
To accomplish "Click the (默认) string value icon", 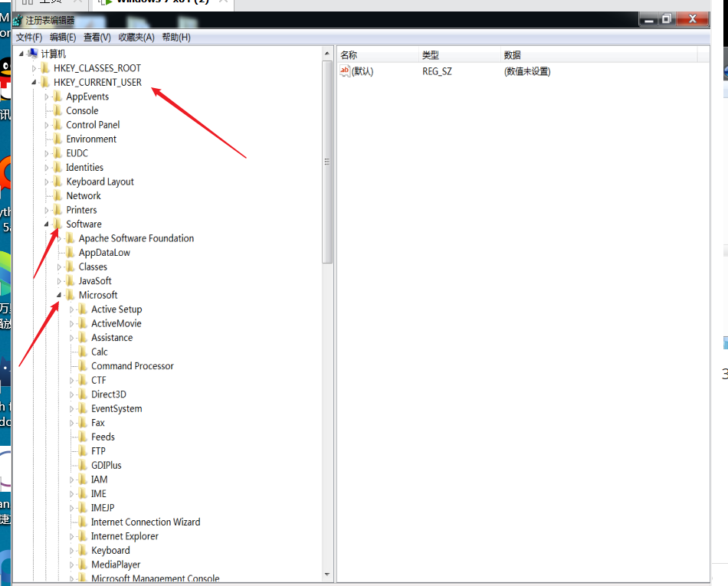I will tap(345, 71).
